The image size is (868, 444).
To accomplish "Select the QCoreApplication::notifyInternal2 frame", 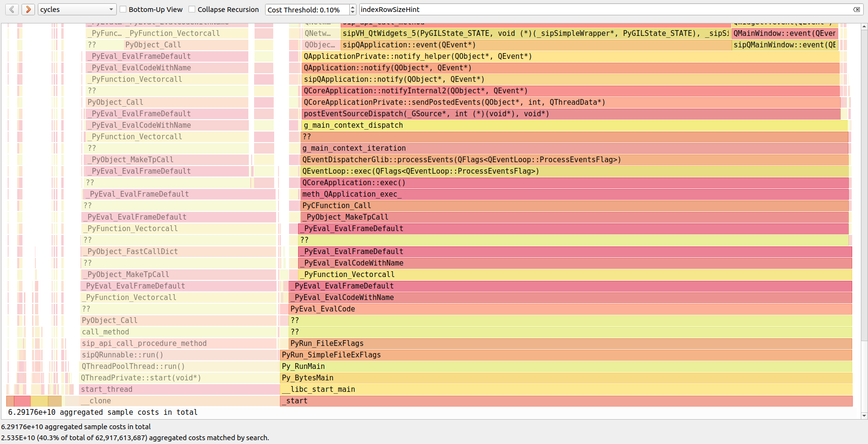I will 571,91.
